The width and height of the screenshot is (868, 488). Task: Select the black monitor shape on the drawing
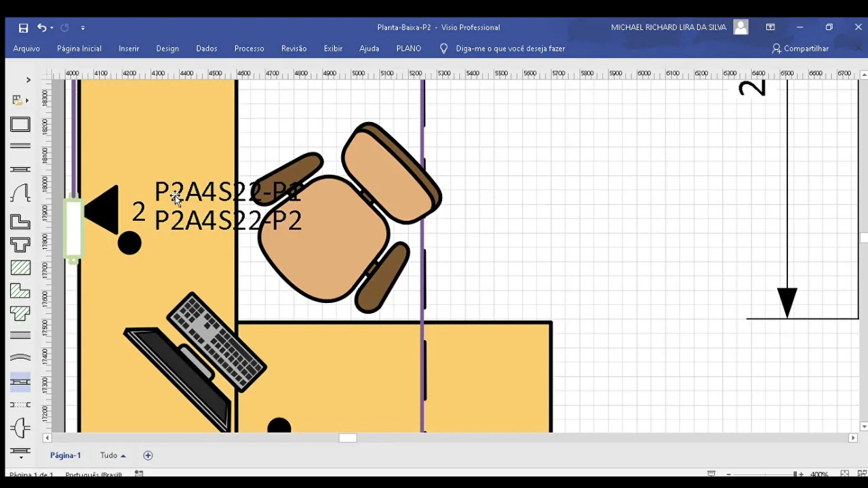pos(178,378)
